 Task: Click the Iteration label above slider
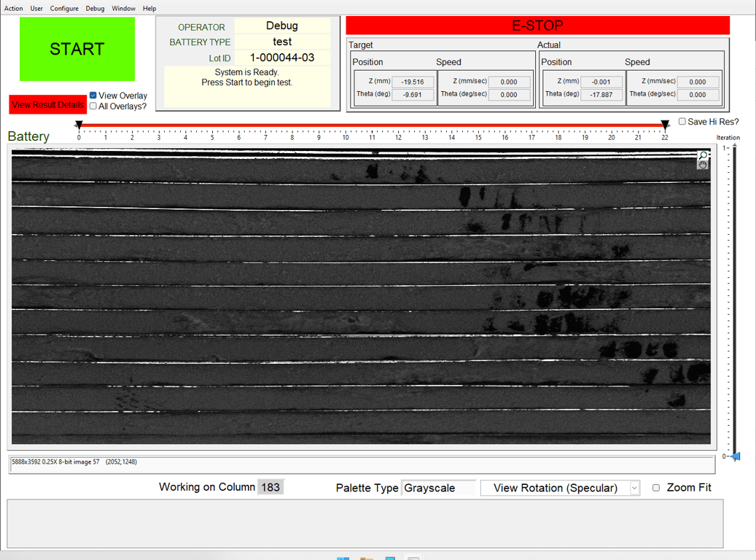pyautogui.click(x=728, y=138)
